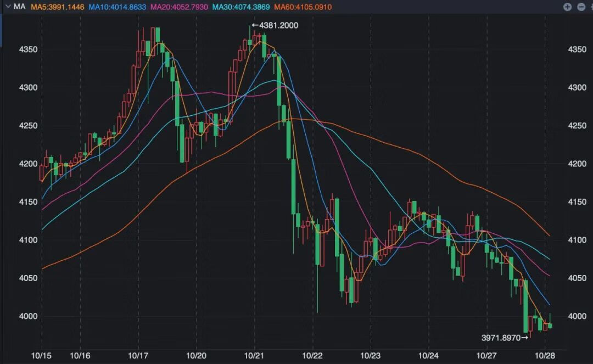Click the 4200 label on right price axis
593x364 pixels.
(577, 164)
